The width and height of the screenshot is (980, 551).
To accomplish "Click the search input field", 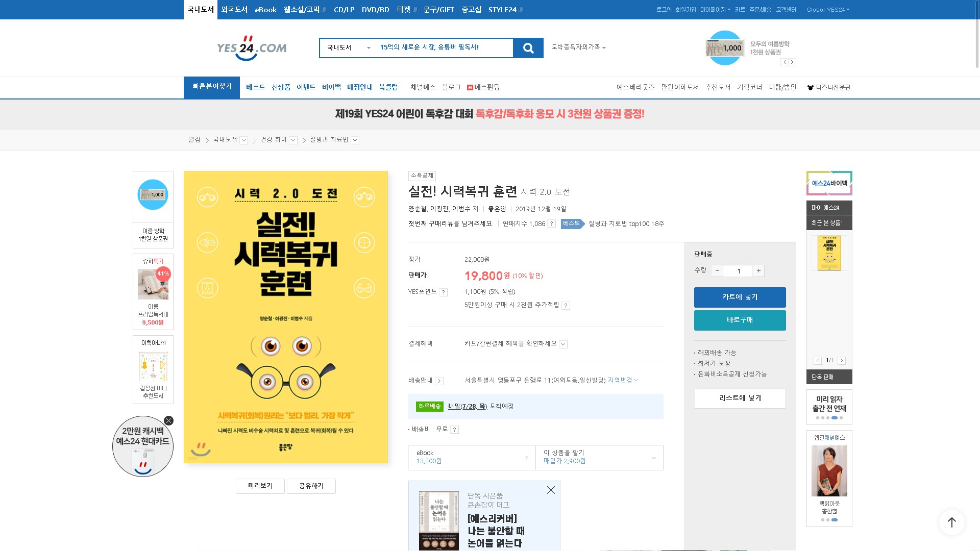I will coord(443,48).
